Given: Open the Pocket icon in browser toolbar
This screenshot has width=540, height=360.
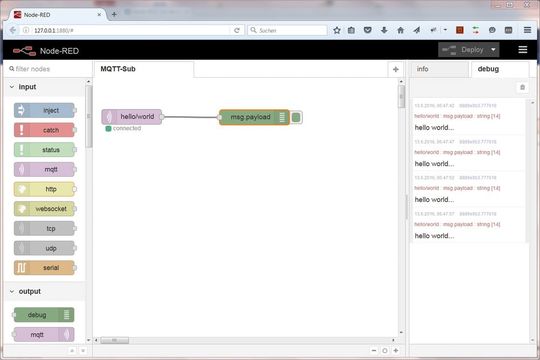Looking at the screenshot, I should (367, 30).
